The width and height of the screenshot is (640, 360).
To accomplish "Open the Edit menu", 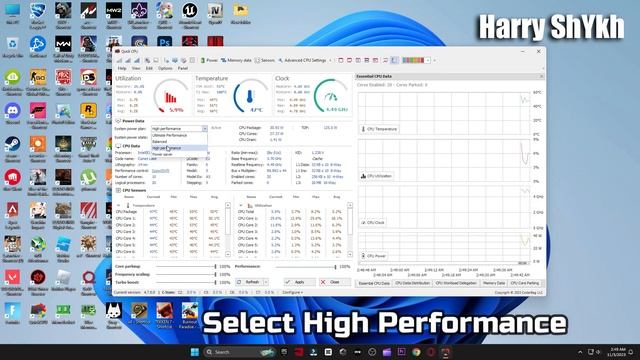I will click(149, 68).
